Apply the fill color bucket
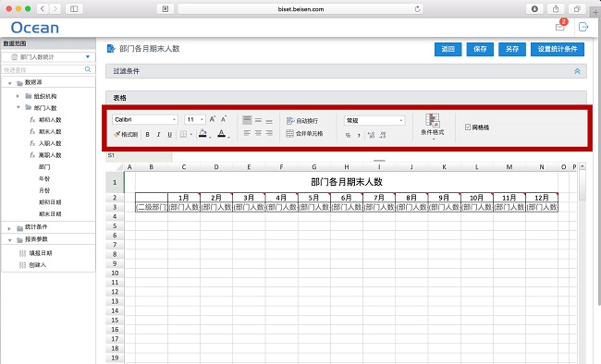Image resolution: width=601 pixels, height=364 pixels. point(202,134)
